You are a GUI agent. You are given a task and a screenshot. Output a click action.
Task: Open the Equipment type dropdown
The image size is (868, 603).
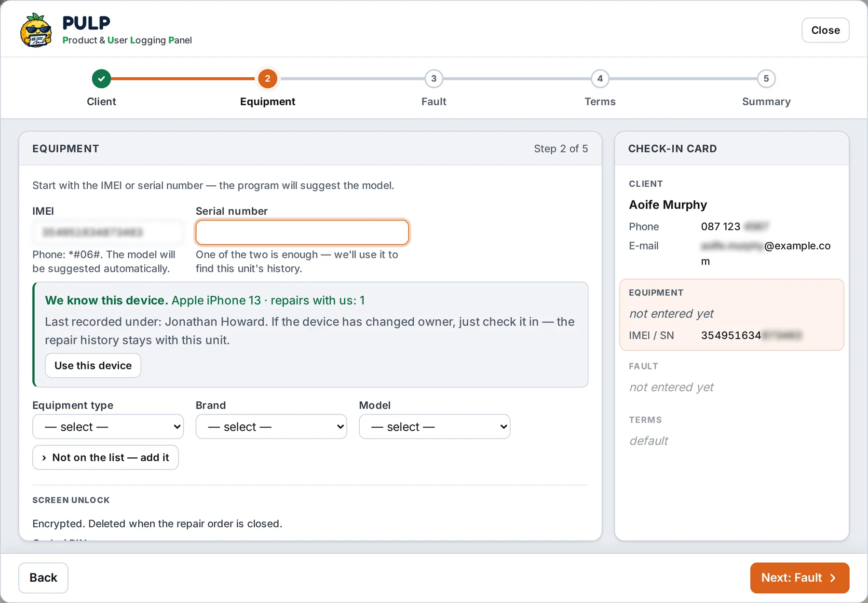108,426
